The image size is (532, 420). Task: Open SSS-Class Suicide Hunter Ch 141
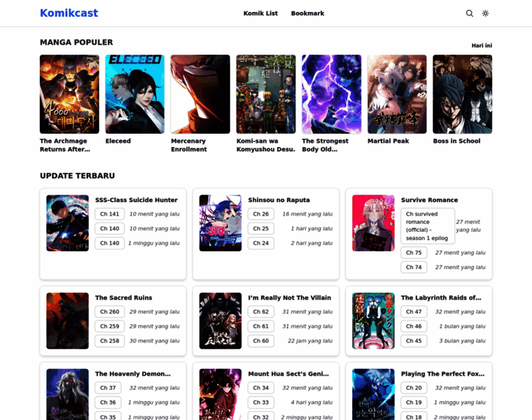pyautogui.click(x=110, y=214)
